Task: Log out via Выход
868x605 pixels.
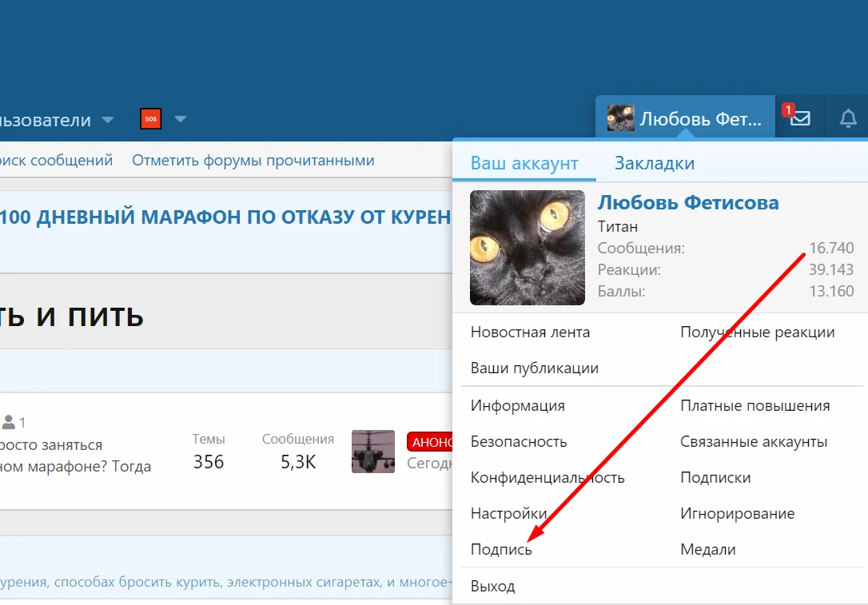Action: (x=493, y=586)
